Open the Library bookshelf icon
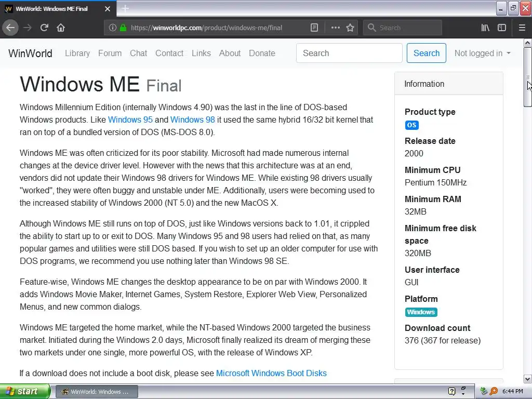Screen dimensions: 532x399 click(485, 28)
